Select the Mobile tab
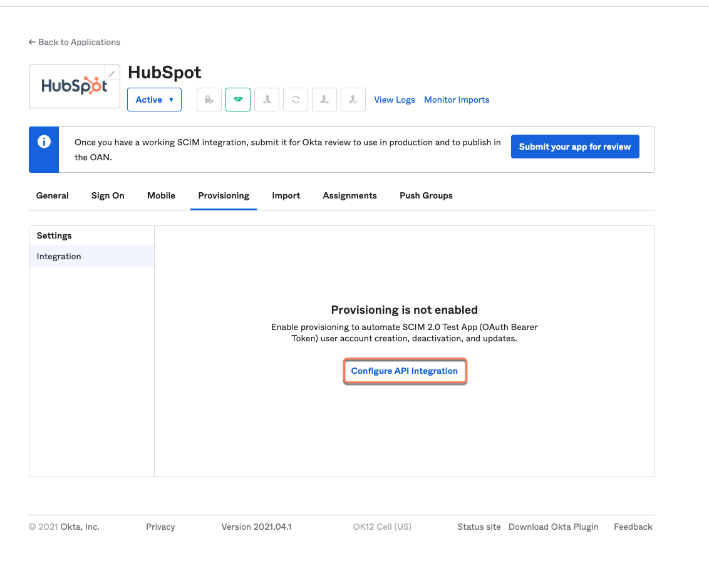The image size is (709, 588). [161, 195]
